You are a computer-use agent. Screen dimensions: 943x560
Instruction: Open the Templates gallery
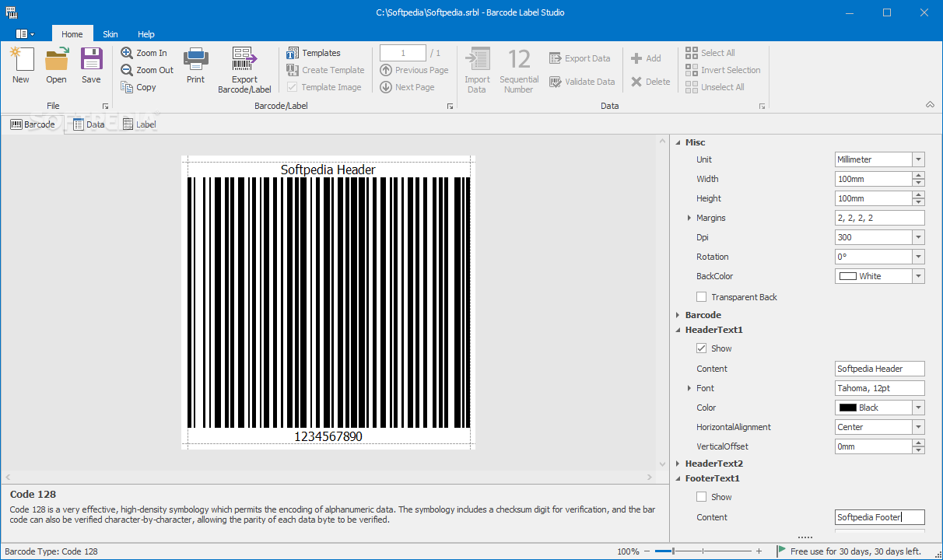click(x=314, y=52)
